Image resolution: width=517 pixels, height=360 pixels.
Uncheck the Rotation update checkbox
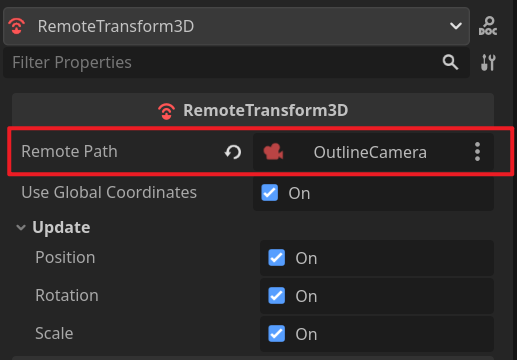(x=276, y=296)
